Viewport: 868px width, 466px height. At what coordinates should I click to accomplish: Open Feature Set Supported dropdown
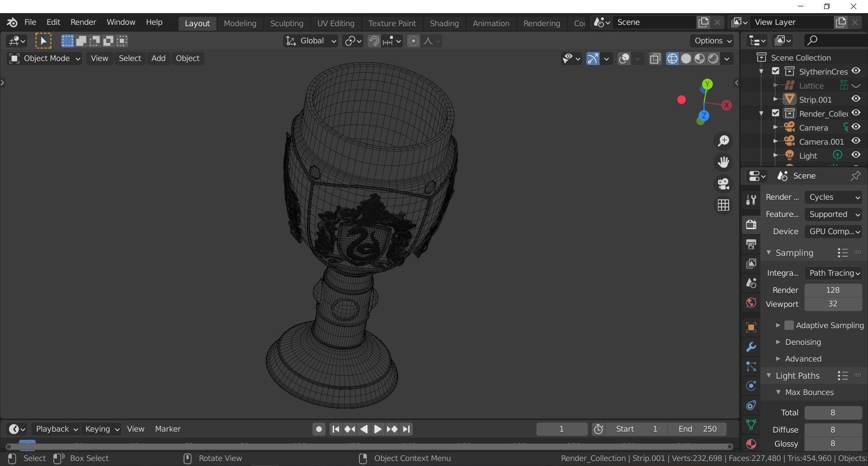tap(833, 215)
